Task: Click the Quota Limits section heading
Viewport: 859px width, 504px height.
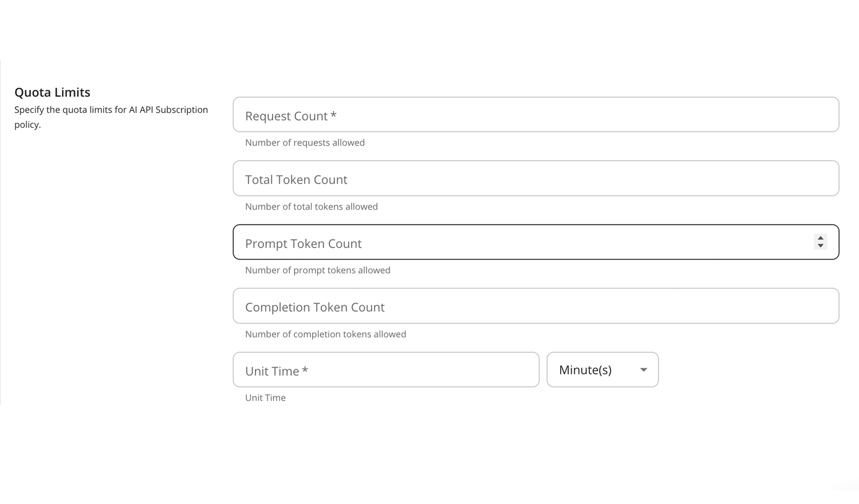Action: click(52, 92)
